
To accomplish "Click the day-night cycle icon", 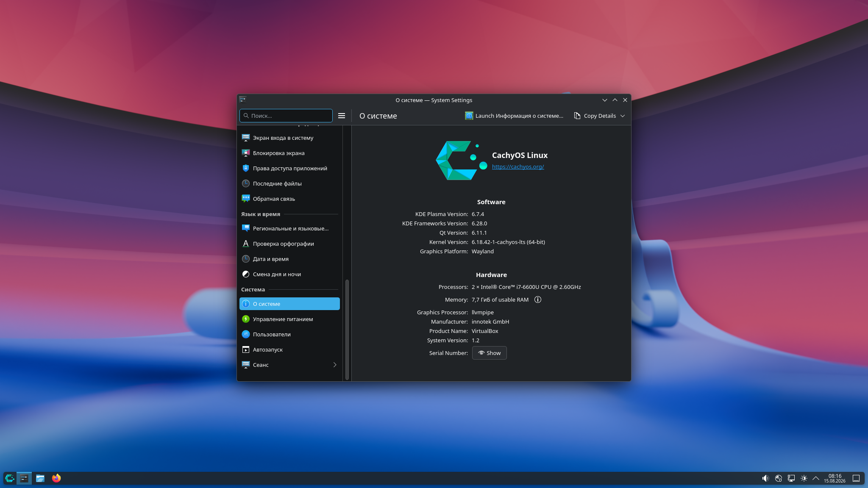I will pyautogui.click(x=246, y=274).
